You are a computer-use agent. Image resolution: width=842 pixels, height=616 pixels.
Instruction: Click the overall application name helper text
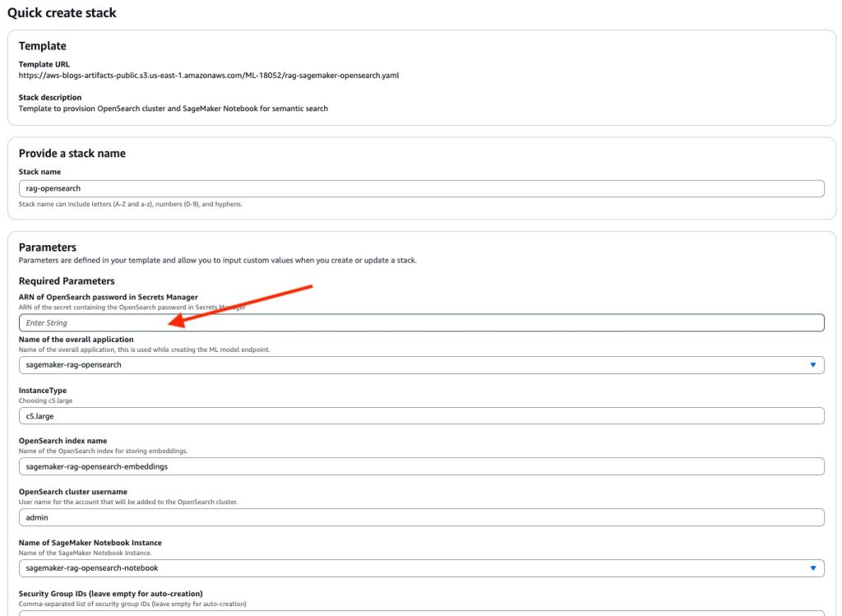(x=145, y=350)
